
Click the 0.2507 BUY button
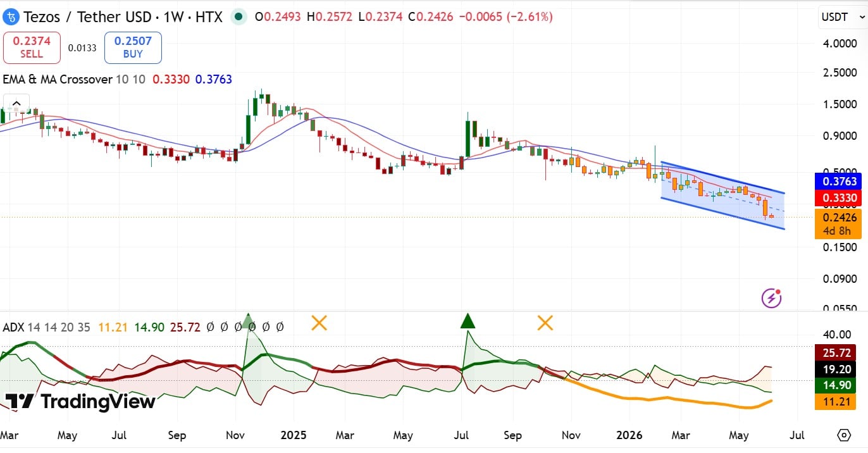point(133,47)
